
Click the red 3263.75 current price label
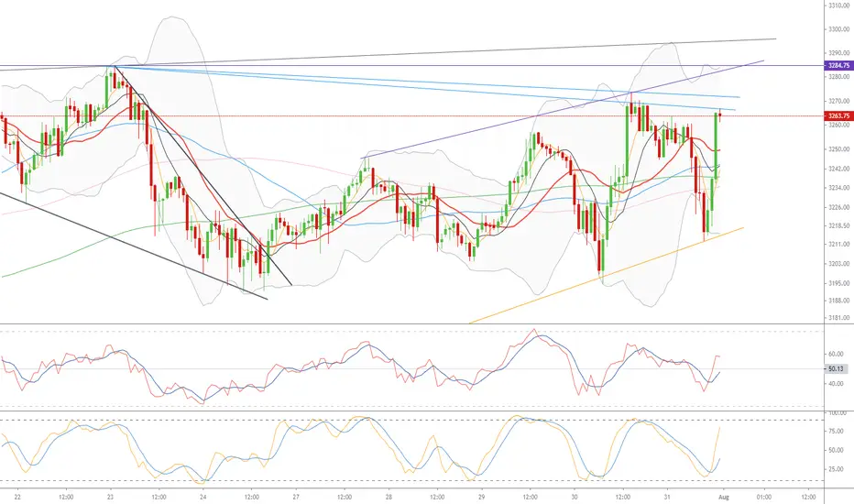pyautogui.click(x=838, y=116)
